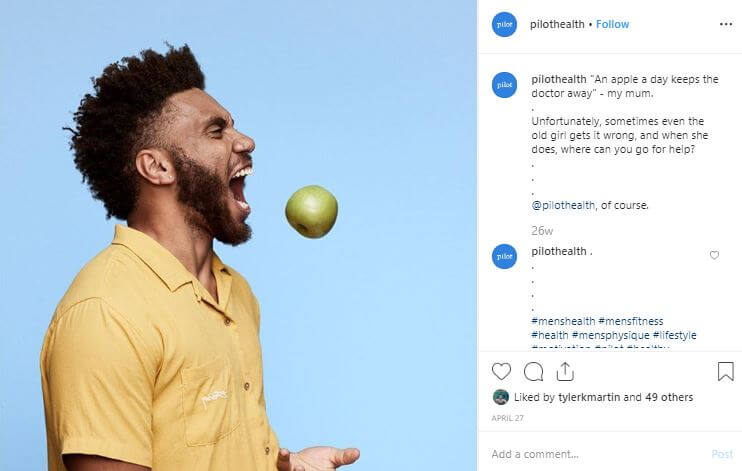Open the @pilothealth mention in the caption

(x=563, y=205)
